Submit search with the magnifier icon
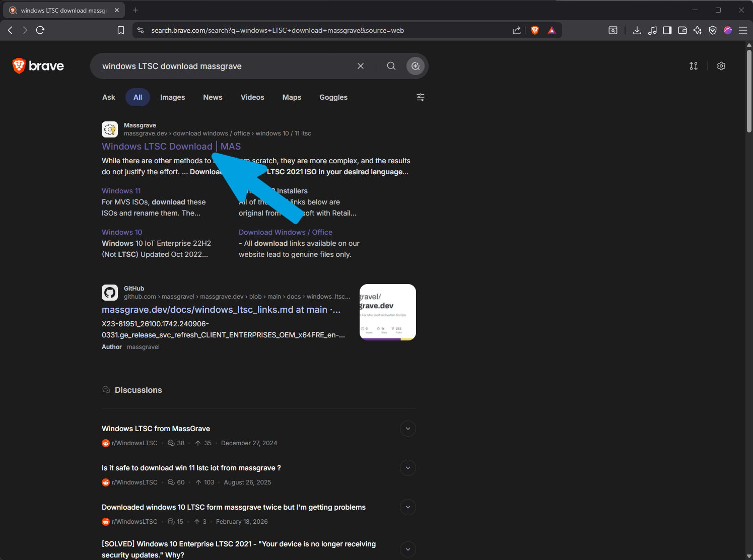Screen dimensions: 753x560 (391, 66)
